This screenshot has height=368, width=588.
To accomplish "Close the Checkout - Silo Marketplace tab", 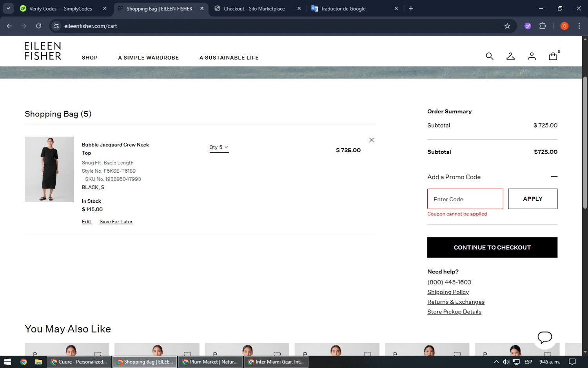I will click(299, 8).
